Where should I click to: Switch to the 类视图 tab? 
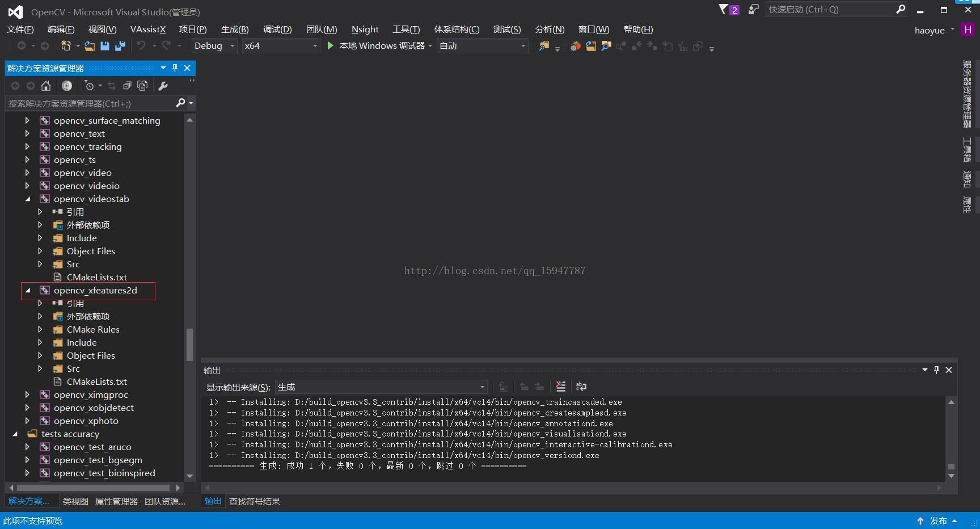point(75,501)
